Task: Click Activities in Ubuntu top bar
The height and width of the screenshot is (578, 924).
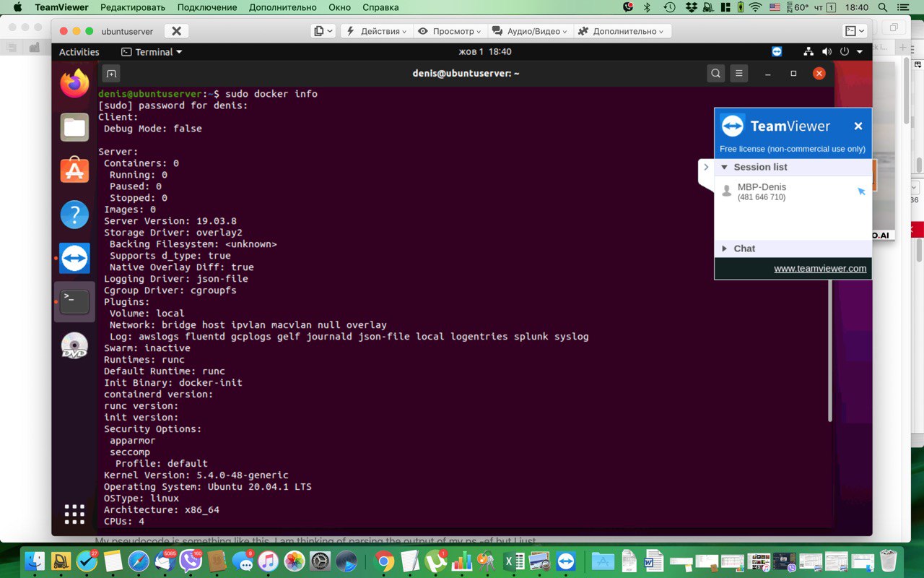Action: [x=79, y=52]
